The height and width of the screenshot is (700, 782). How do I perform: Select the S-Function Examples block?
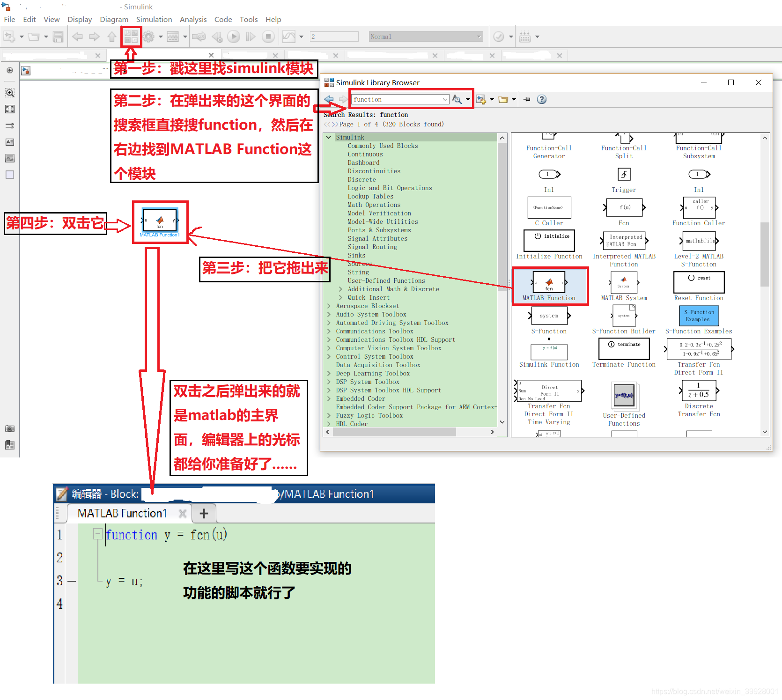pyautogui.click(x=699, y=320)
